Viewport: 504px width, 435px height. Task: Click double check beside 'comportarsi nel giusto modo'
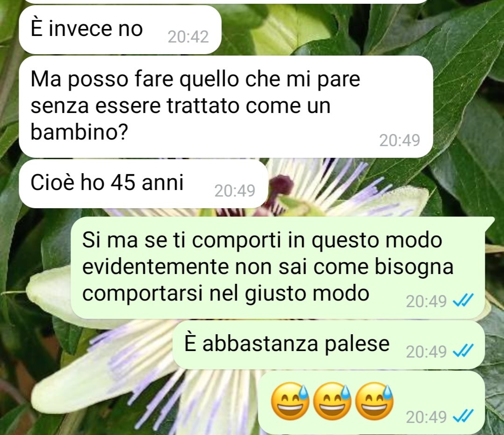pos(463,301)
